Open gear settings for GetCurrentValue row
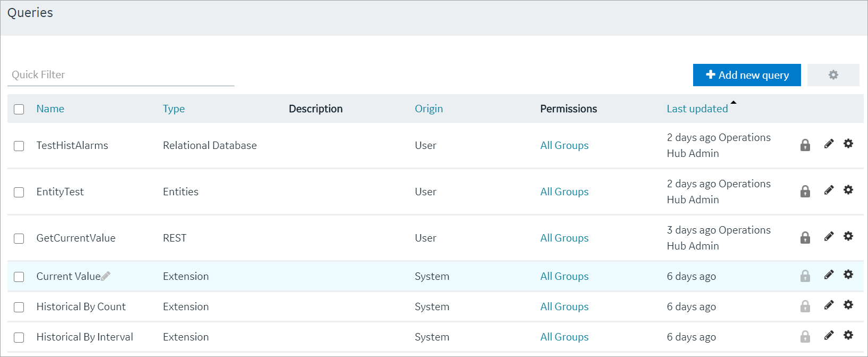868x357 pixels. [x=848, y=236]
